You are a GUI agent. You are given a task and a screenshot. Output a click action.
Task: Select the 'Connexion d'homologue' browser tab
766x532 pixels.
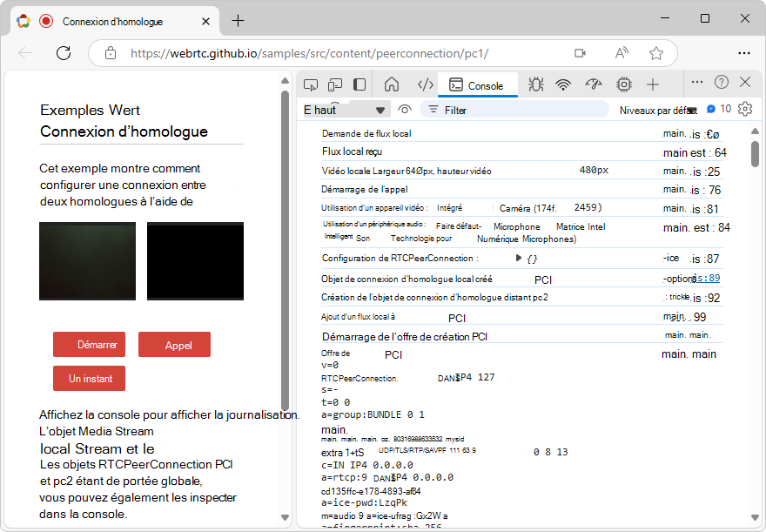point(115,22)
